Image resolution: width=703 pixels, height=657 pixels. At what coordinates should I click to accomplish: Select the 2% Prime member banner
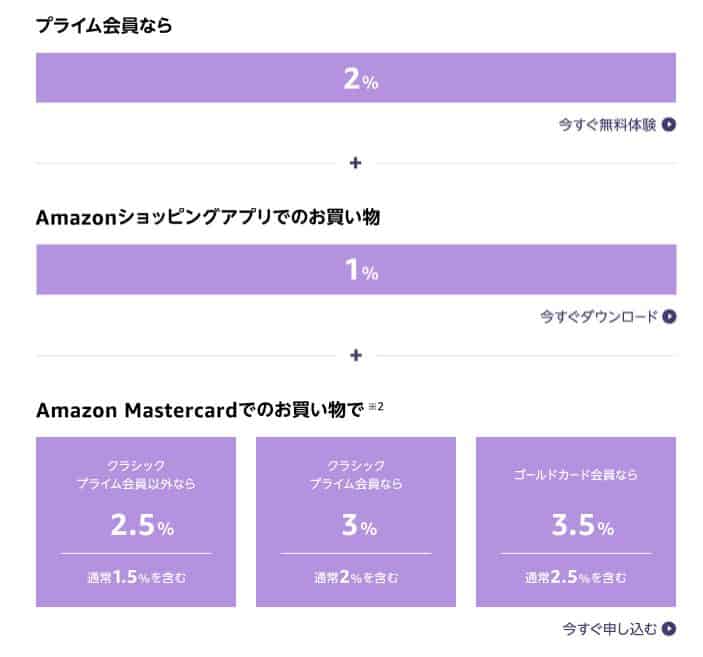[x=356, y=78]
